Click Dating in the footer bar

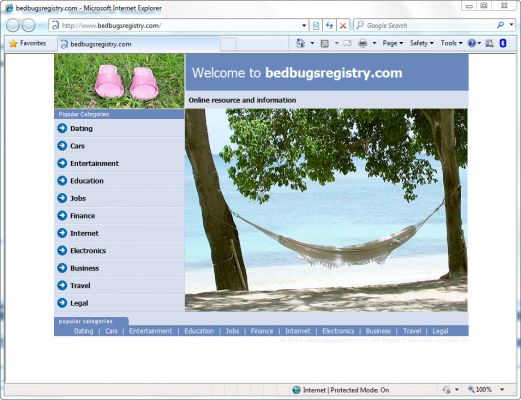pos(83,331)
